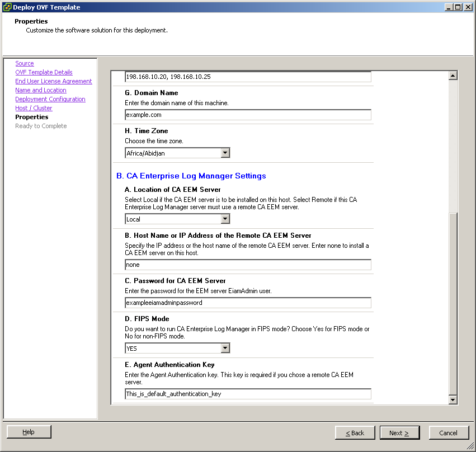476x452 pixels.
Task: Open the Time Zone dropdown
Action: (x=224, y=152)
